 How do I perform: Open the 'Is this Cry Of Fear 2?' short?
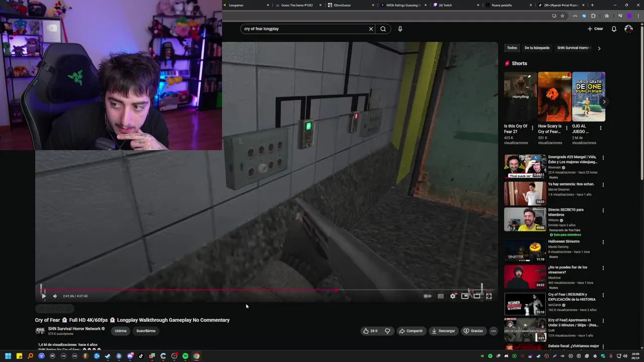point(520,97)
